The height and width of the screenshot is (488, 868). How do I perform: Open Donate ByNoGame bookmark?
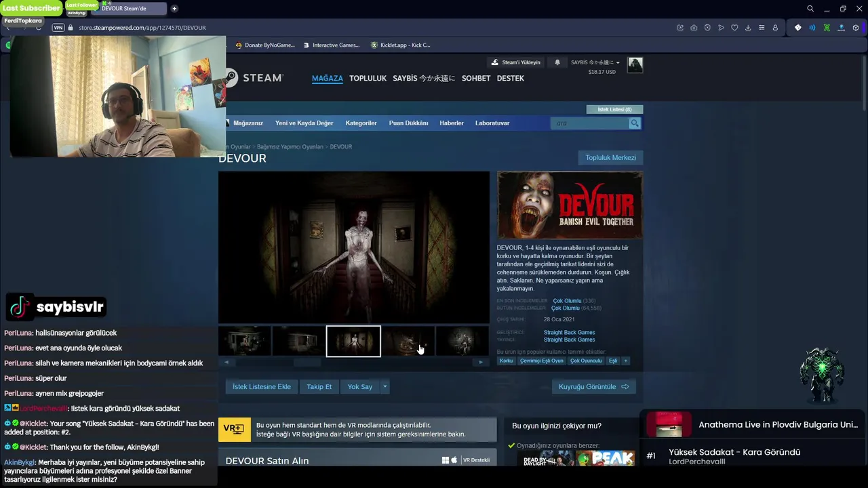coord(264,45)
